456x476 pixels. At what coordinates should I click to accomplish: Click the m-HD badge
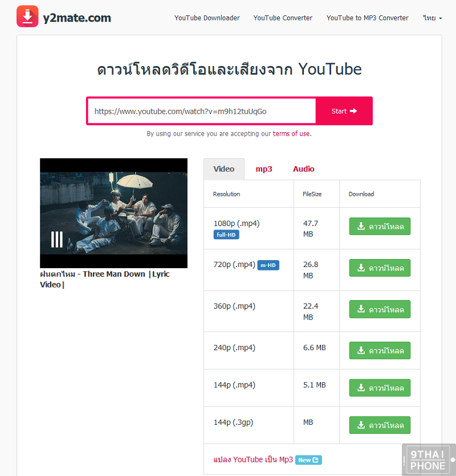pyautogui.click(x=268, y=265)
